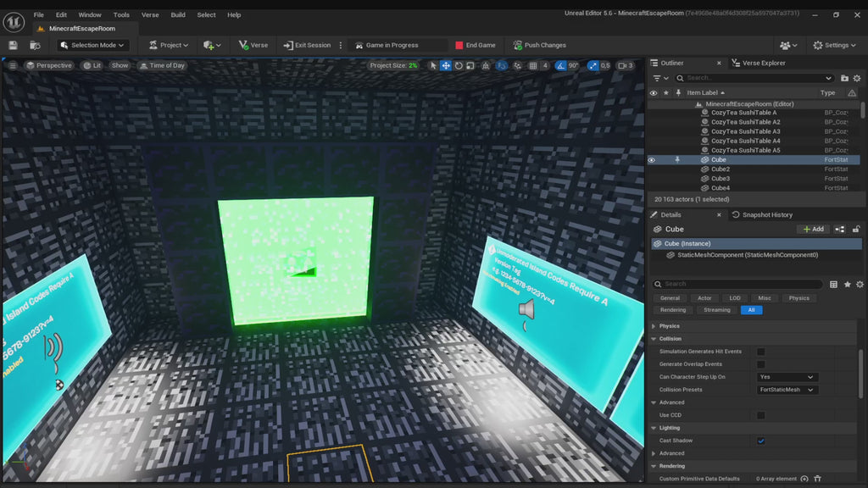Toggle the position grid snapping icon
The image size is (868, 488).
[x=533, y=65]
